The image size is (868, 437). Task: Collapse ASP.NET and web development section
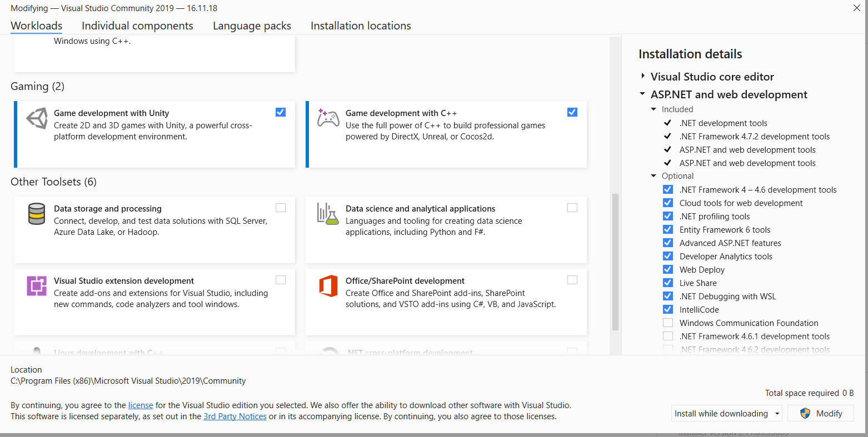(643, 94)
